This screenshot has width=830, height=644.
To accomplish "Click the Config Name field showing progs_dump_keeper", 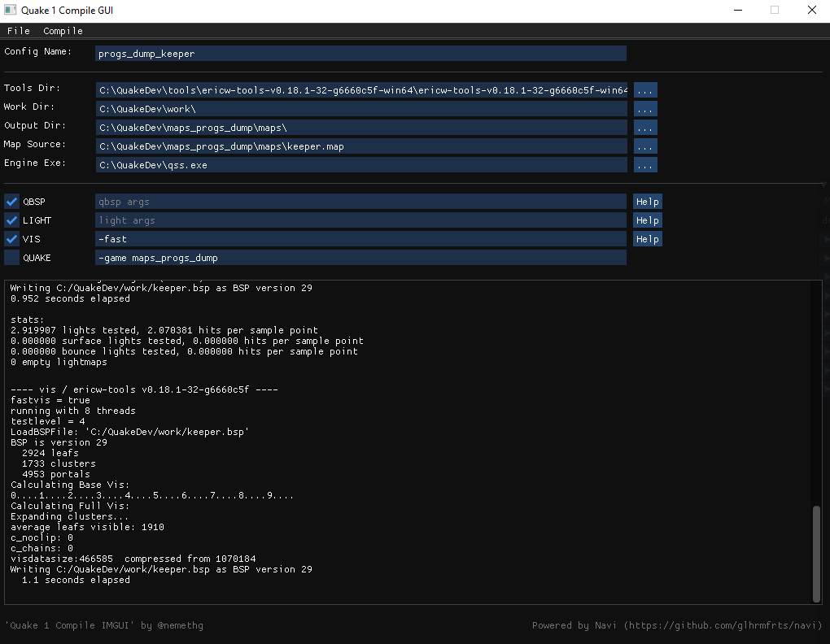I will pos(360,53).
